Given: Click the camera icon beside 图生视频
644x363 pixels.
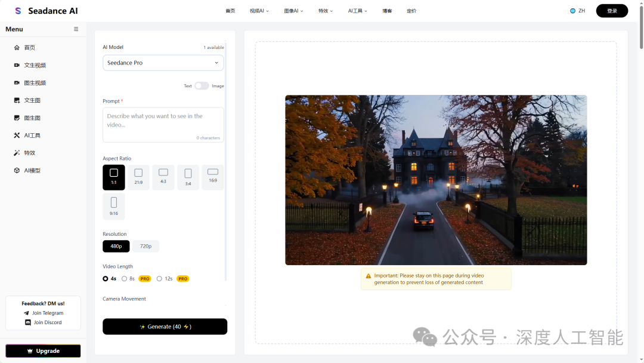Looking at the screenshot, I should pyautogui.click(x=17, y=82).
